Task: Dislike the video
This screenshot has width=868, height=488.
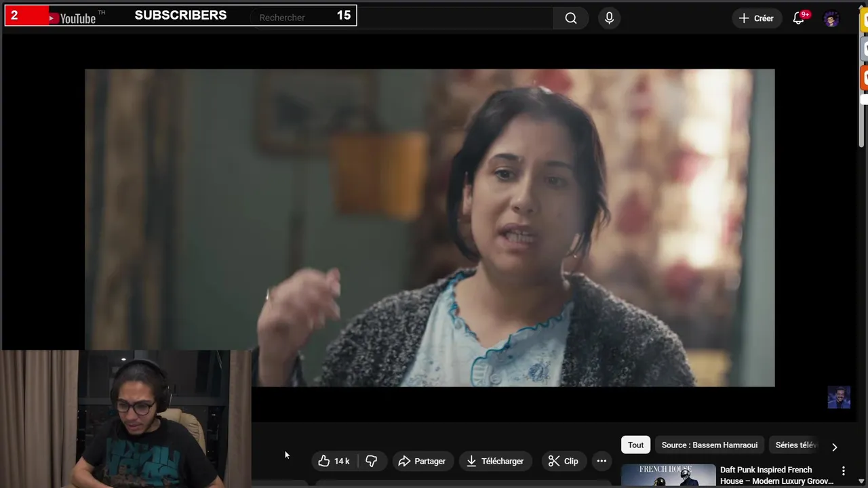Action: tap(371, 461)
